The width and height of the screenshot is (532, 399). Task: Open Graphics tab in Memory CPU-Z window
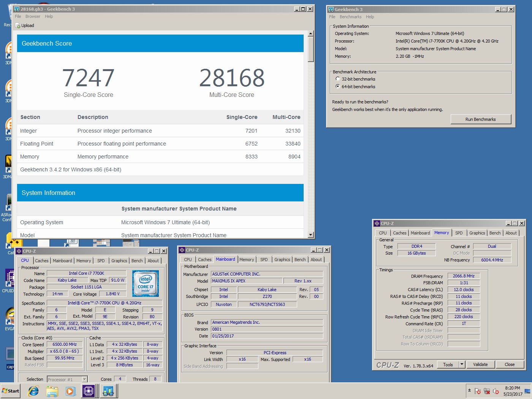point(477,233)
